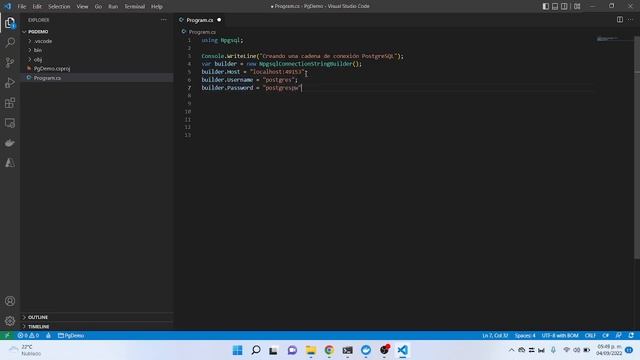
Task: Open the View menu
Action: (82, 7)
